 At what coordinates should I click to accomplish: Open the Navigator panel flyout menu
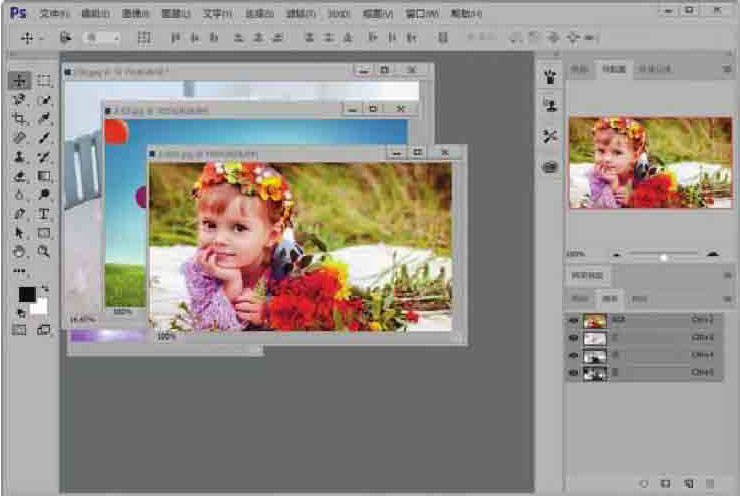[727, 70]
